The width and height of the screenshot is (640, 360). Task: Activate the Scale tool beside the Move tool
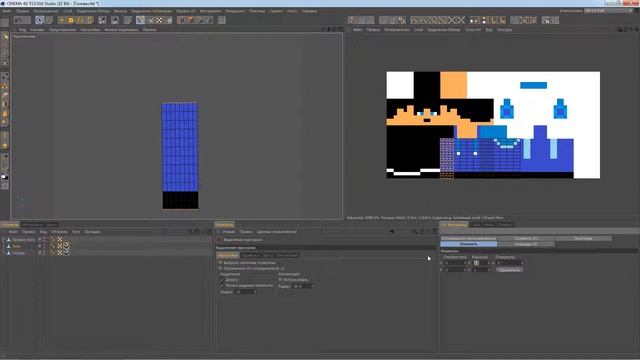[x=71, y=20]
